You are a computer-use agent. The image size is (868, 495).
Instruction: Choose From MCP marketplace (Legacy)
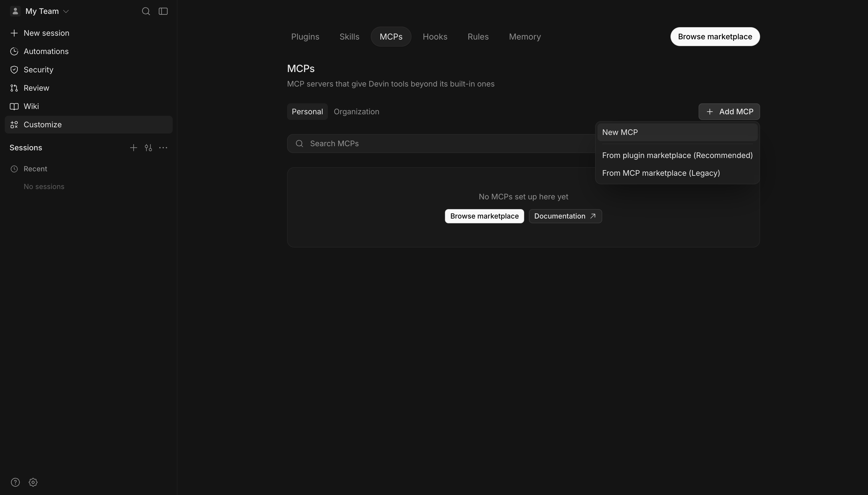pos(677,173)
